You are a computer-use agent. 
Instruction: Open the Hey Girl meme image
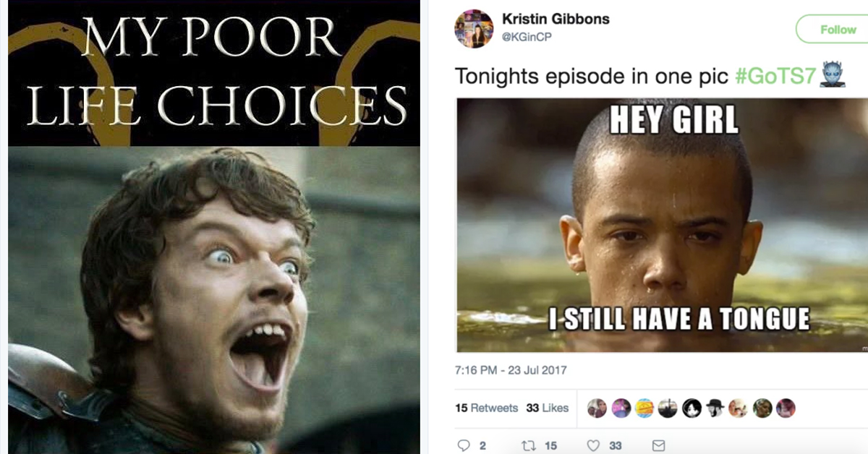(x=662, y=225)
